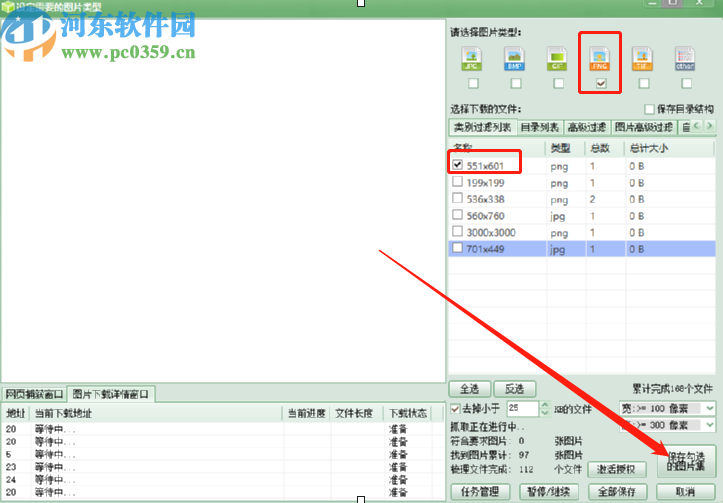Click the BMP file type icon
The width and height of the screenshot is (723, 503).
tap(515, 59)
